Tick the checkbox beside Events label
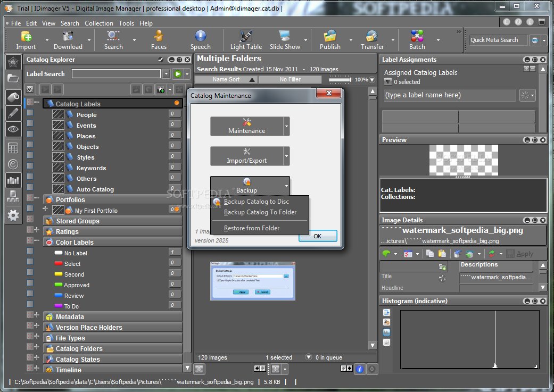Image resolution: width=554 pixels, height=392 pixels. (30, 123)
